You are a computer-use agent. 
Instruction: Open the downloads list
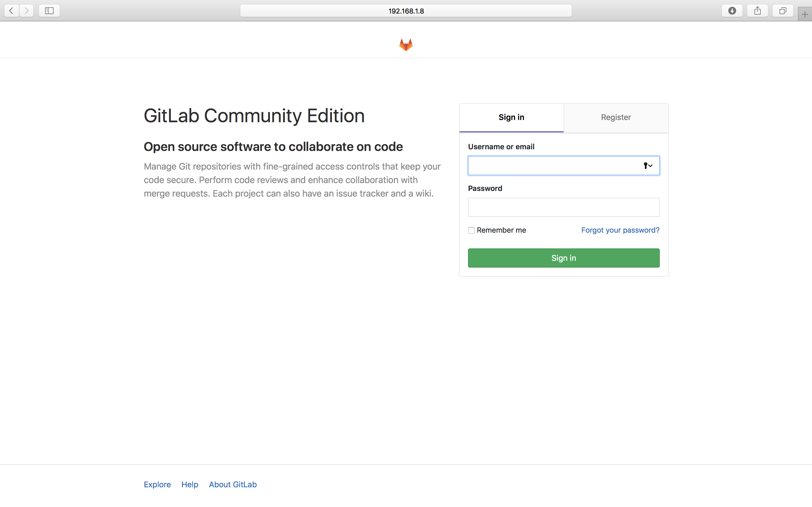point(732,10)
